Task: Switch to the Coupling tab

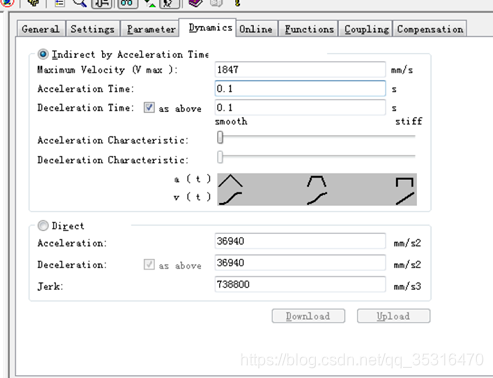Action: [x=366, y=29]
